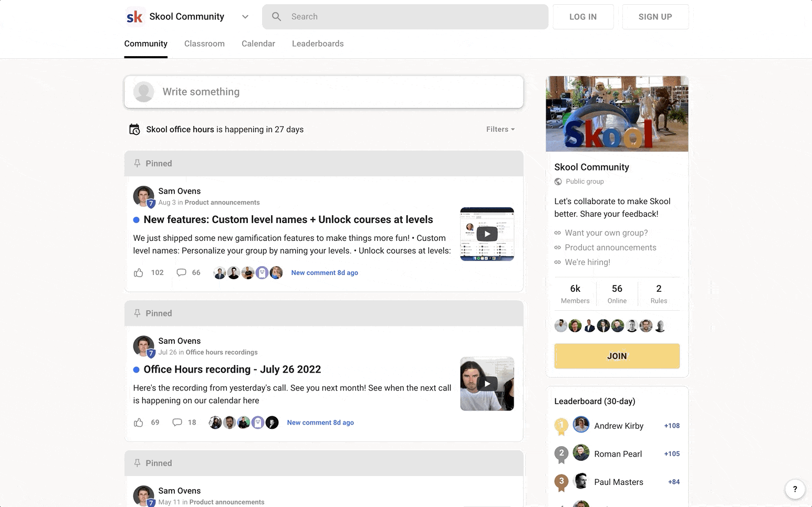Image resolution: width=812 pixels, height=507 pixels.
Task: Open the Leaderboards tab
Action: click(318, 44)
